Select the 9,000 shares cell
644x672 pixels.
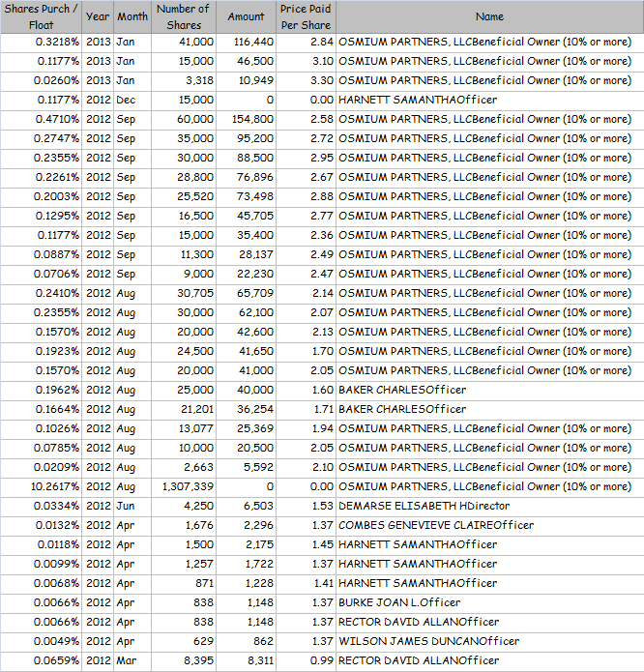coord(184,274)
